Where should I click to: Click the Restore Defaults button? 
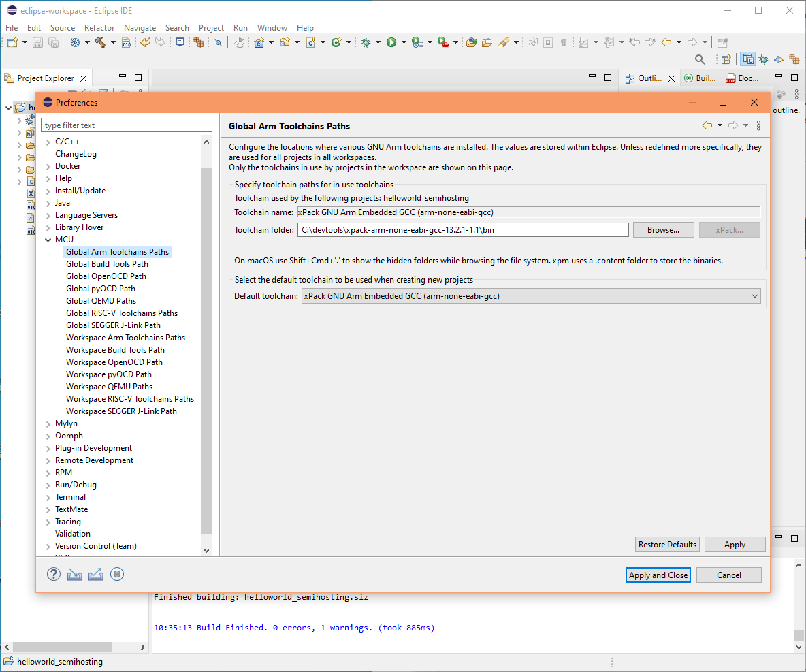point(667,544)
